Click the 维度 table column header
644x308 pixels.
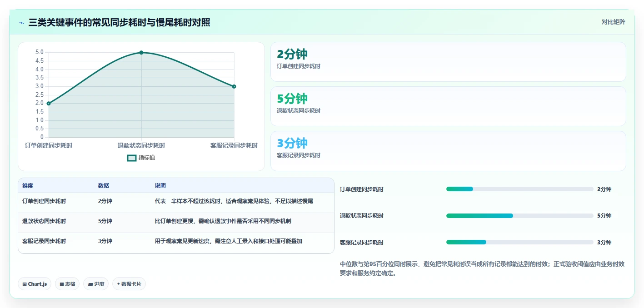pos(28,186)
